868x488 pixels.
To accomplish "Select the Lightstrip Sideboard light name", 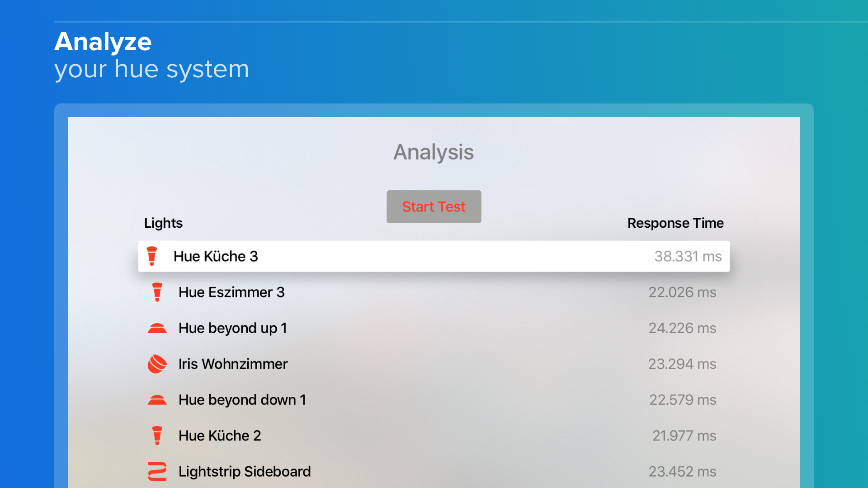I will 245,472.
